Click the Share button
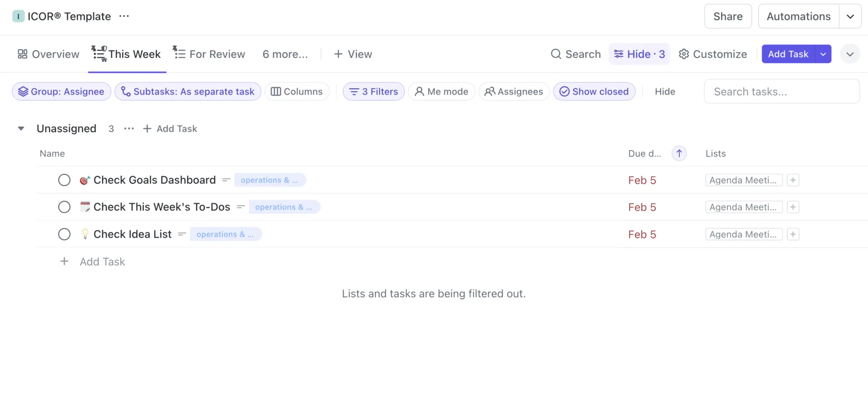 (728, 16)
